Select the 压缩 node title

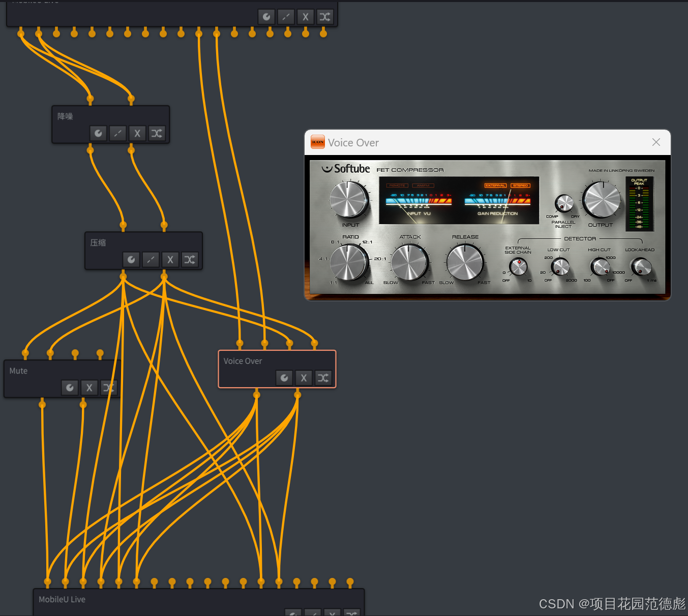[x=98, y=243]
